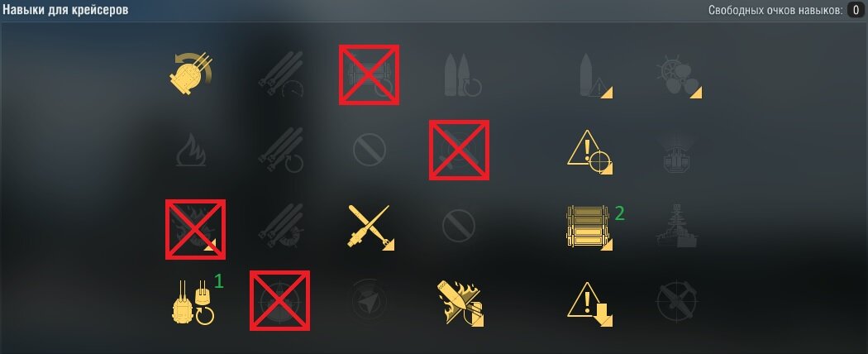
Task: Click the dimmed torpedo with speedometer skill
Action: tap(281, 74)
